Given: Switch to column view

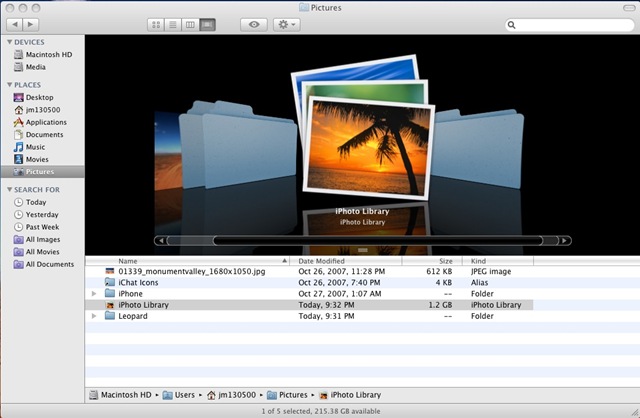Looking at the screenshot, I should pos(190,25).
